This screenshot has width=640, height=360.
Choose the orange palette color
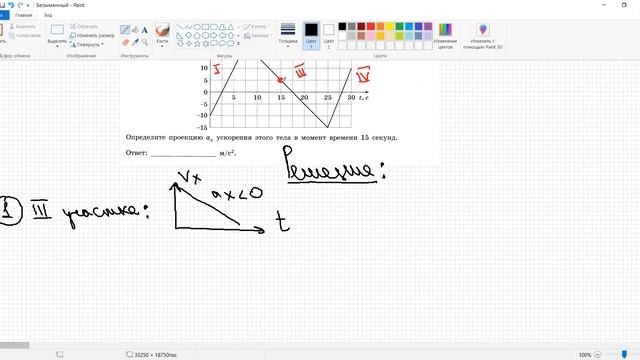coord(380,27)
